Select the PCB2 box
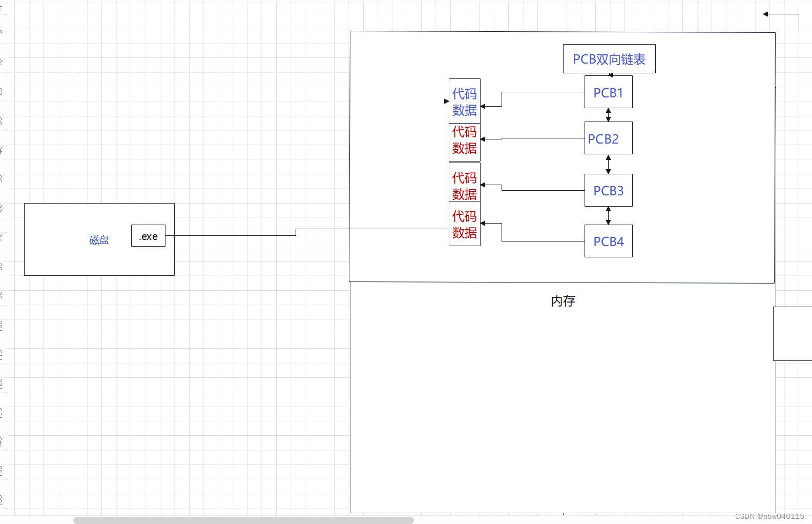Image resolution: width=812 pixels, height=524 pixels. click(609, 138)
